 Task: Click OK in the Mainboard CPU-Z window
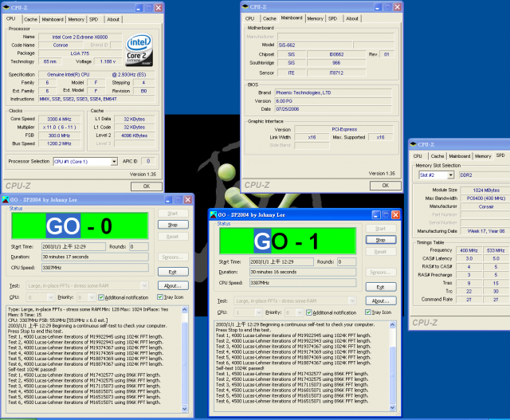tap(386, 186)
